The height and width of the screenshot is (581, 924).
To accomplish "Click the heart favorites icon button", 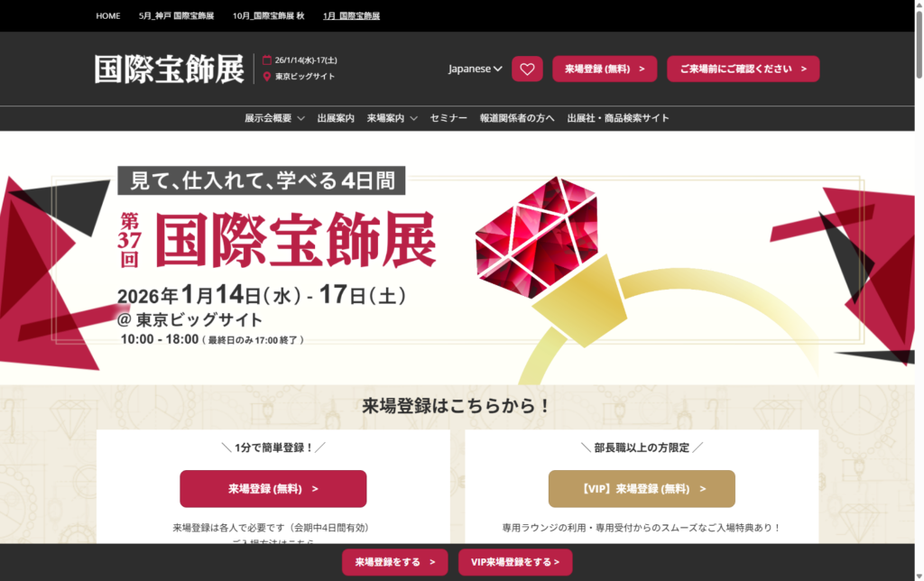I will 527,69.
